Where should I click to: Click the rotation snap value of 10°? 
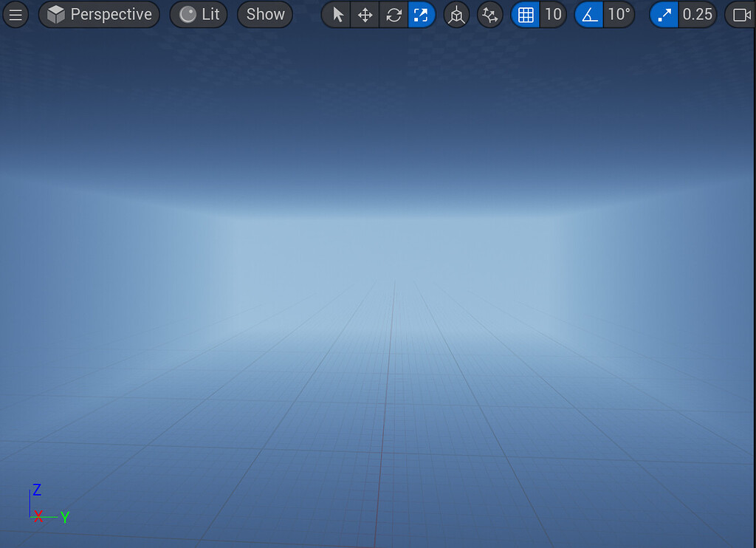(x=620, y=14)
